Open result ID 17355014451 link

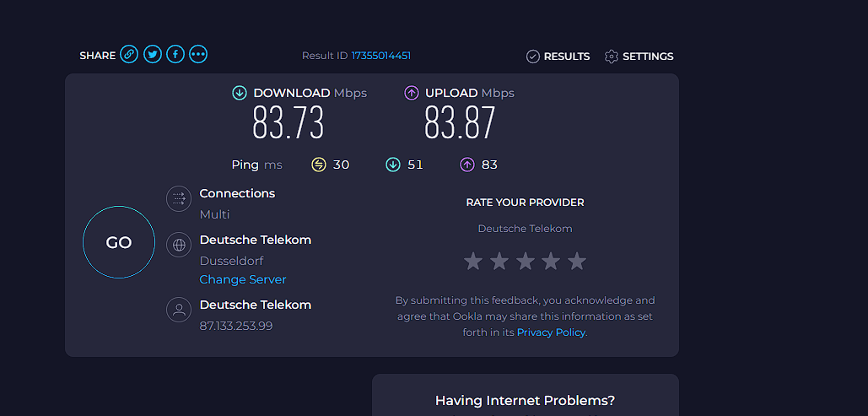(x=381, y=56)
